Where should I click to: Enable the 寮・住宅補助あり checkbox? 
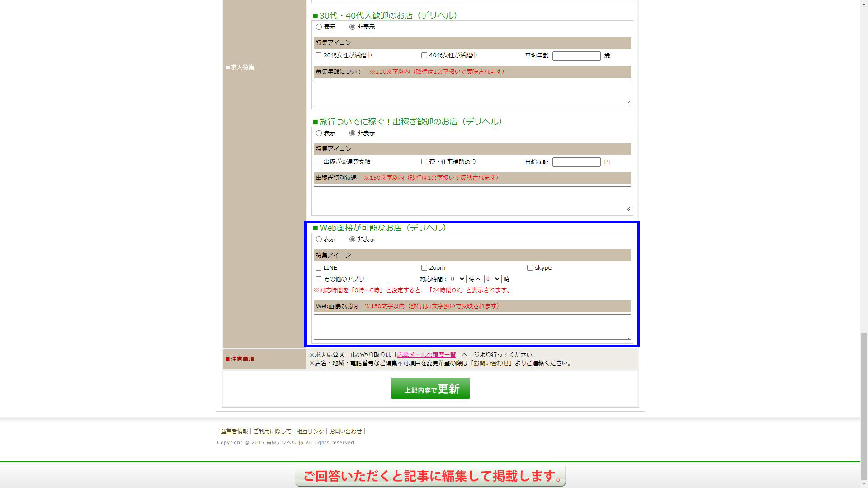coord(424,161)
